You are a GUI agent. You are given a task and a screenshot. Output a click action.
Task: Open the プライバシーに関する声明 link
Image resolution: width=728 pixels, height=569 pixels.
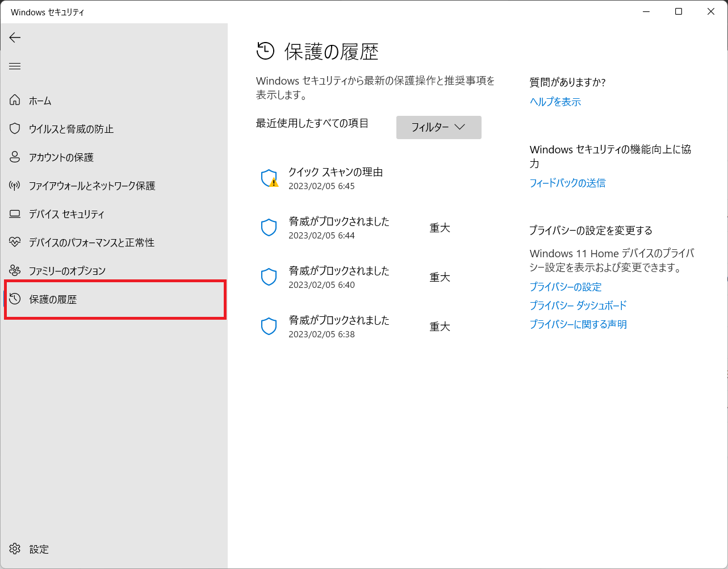[x=578, y=324]
